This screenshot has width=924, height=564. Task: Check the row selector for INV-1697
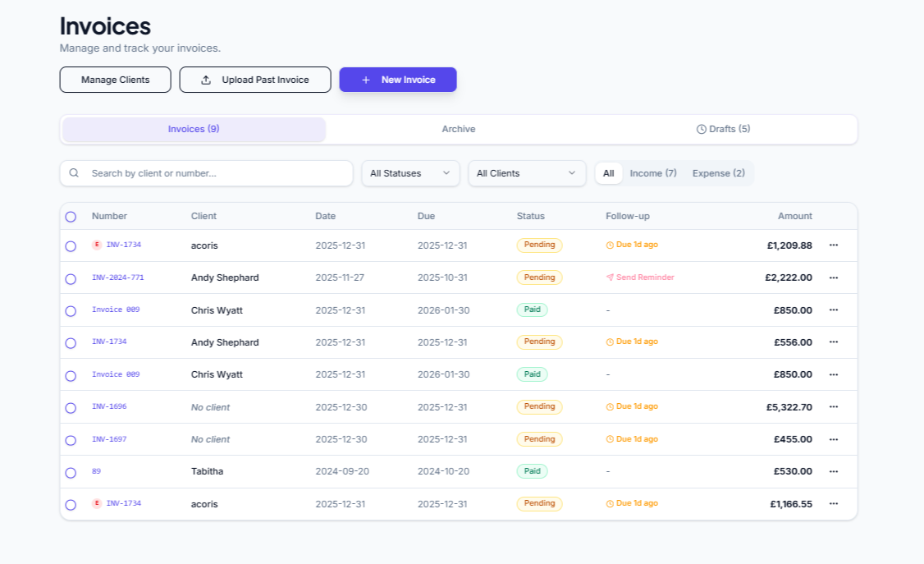70,439
